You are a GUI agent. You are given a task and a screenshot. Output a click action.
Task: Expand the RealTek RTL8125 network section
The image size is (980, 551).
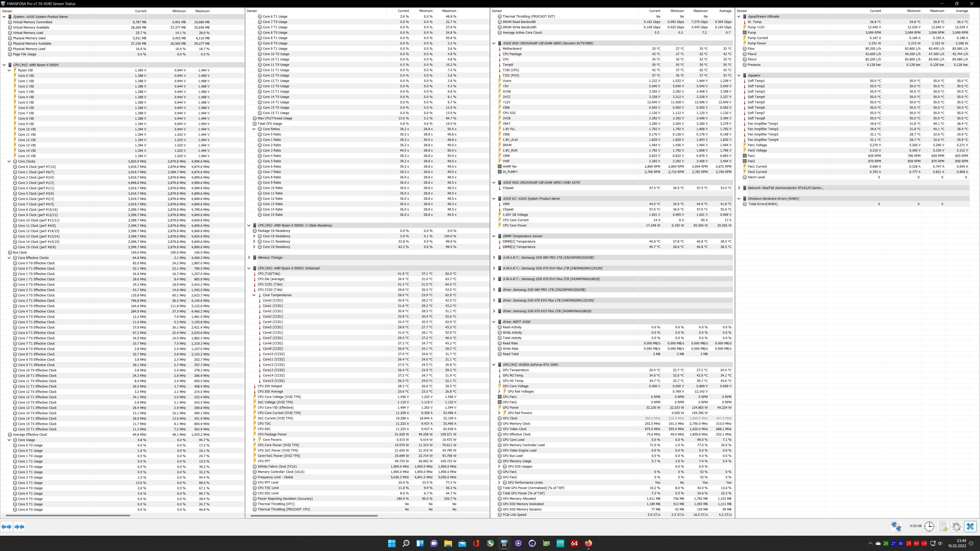pos(739,188)
